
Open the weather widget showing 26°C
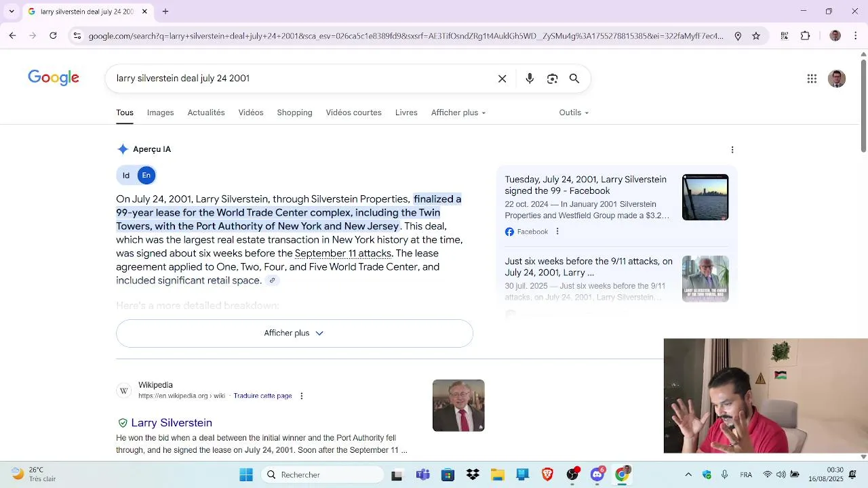point(34,474)
